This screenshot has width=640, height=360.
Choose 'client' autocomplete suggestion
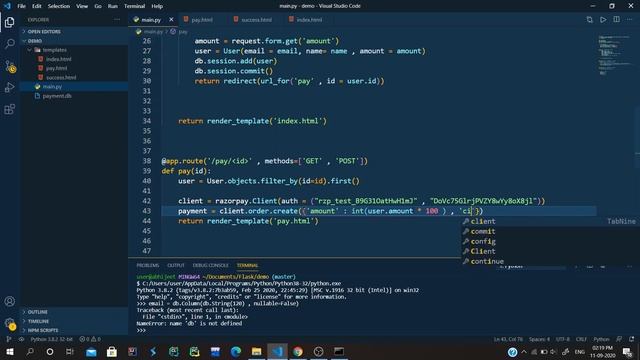coord(549,221)
